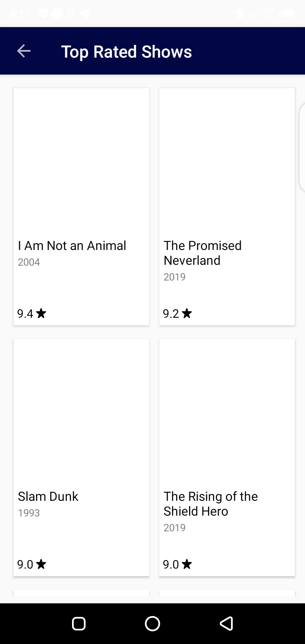Open the I Am Not an Animal poster

click(81, 161)
